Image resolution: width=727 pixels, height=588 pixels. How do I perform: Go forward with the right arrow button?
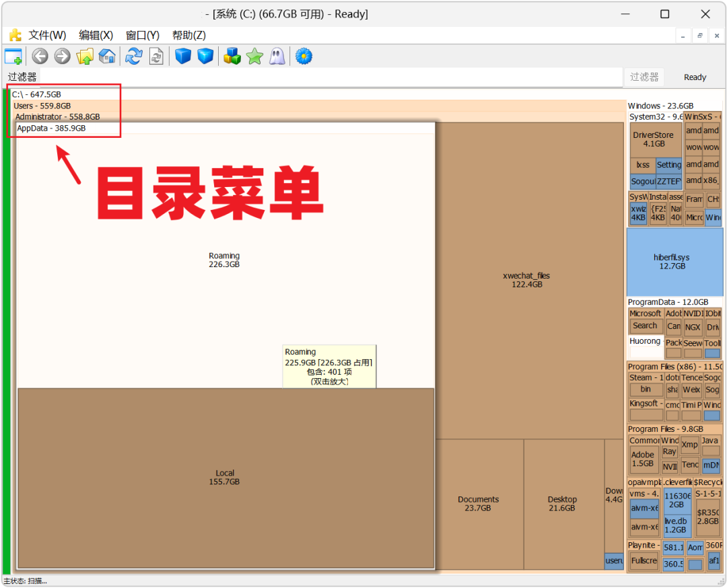pos(62,57)
